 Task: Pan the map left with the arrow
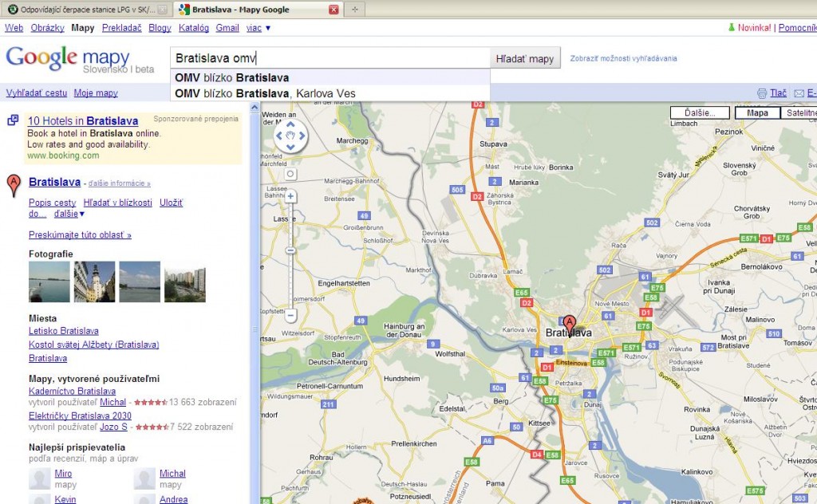coord(278,136)
